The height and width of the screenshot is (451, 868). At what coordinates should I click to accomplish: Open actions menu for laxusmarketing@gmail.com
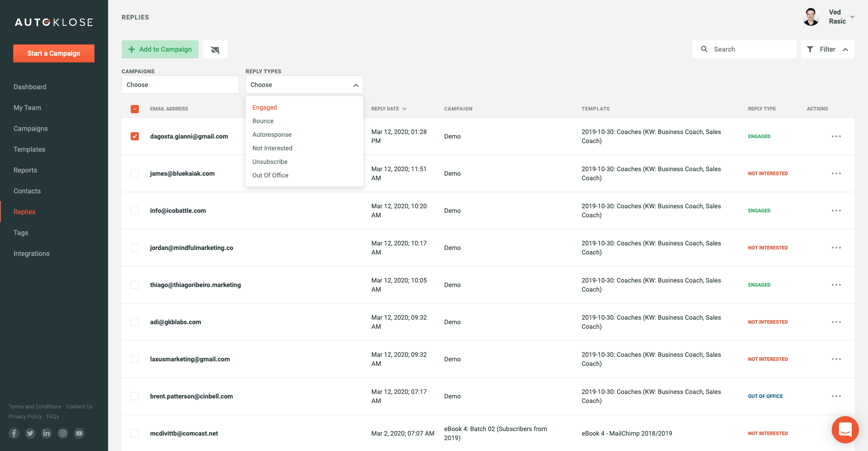[x=836, y=359]
